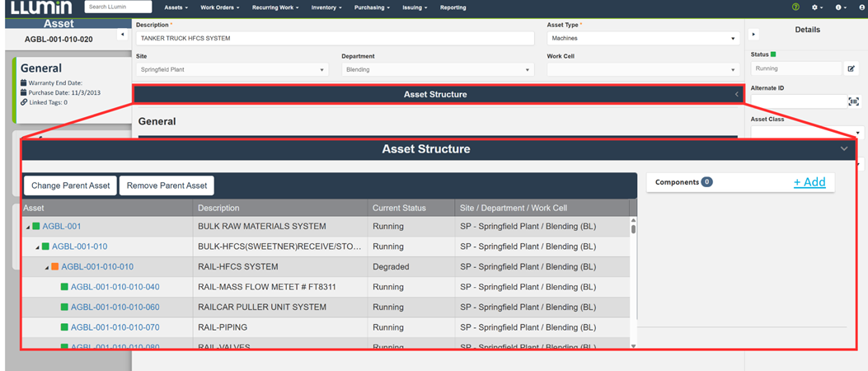Viewport: 868px width, 371px height.
Task: Click the asset table vertical scrollbar
Action: [x=633, y=280]
